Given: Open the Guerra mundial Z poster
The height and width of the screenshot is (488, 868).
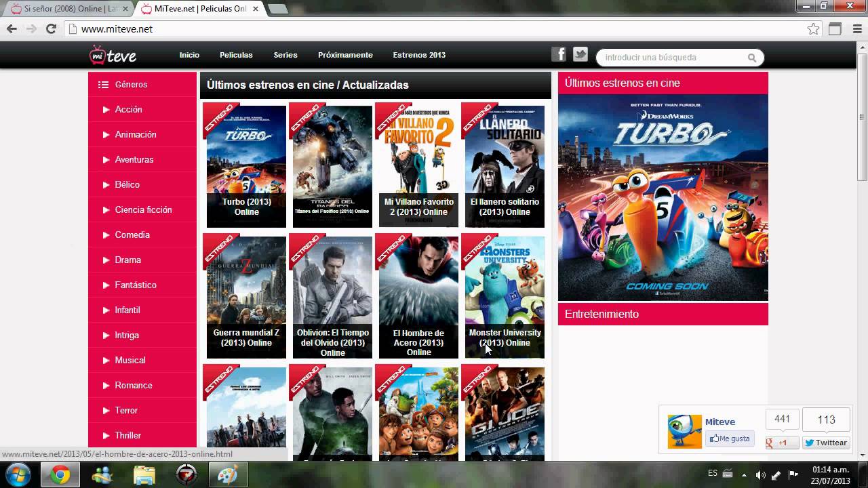Looking at the screenshot, I should click(x=246, y=297).
